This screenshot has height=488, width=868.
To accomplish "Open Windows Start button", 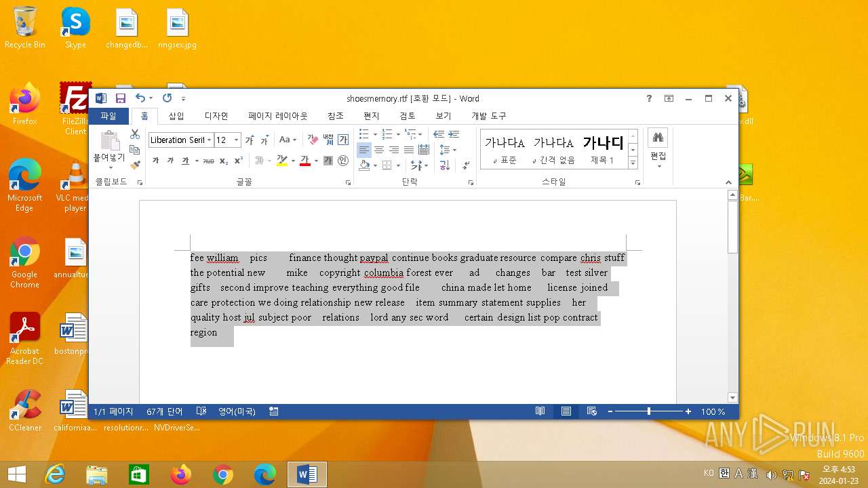I will coord(17,474).
